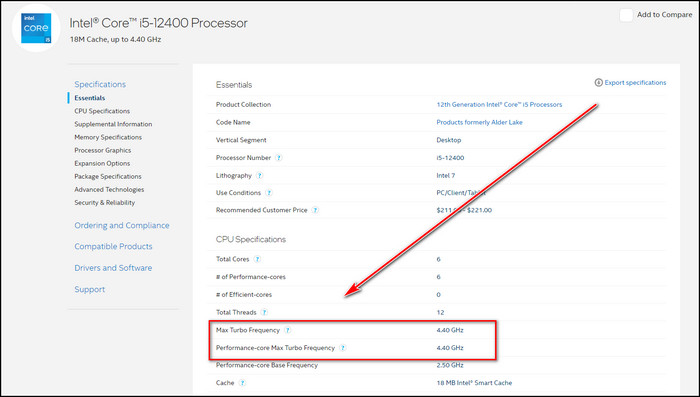Open Products formerly Alder Lake link

(x=479, y=122)
